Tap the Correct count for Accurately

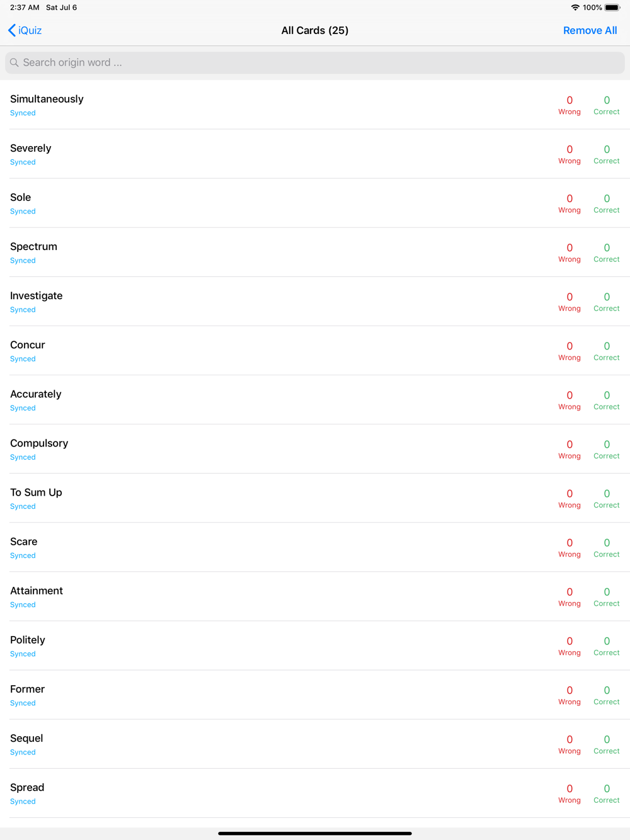[607, 400]
